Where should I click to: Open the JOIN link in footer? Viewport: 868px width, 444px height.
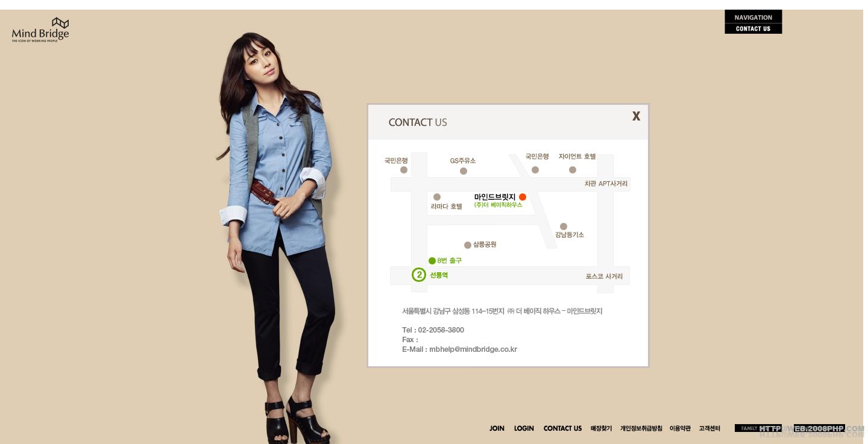tap(497, 428)
